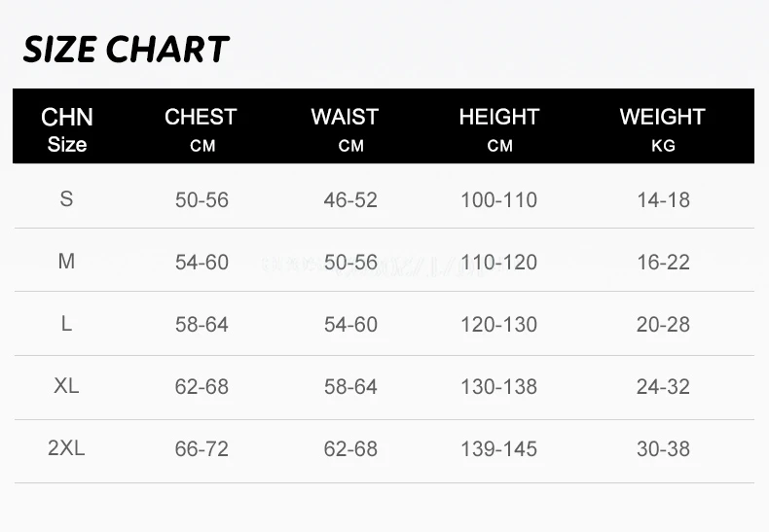Click height value 120-130
This screenshot has width=769, height=532.
(498, 324)
